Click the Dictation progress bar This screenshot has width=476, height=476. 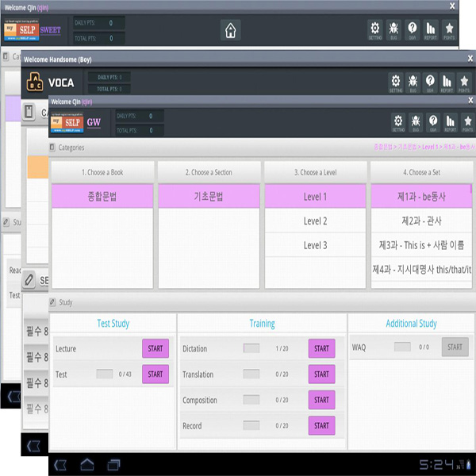pyautogui.click(x=251, y=348)
